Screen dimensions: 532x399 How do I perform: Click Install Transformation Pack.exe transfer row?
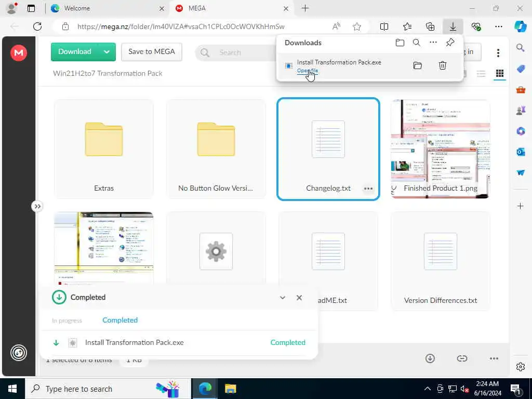click(x=179, y=343)
